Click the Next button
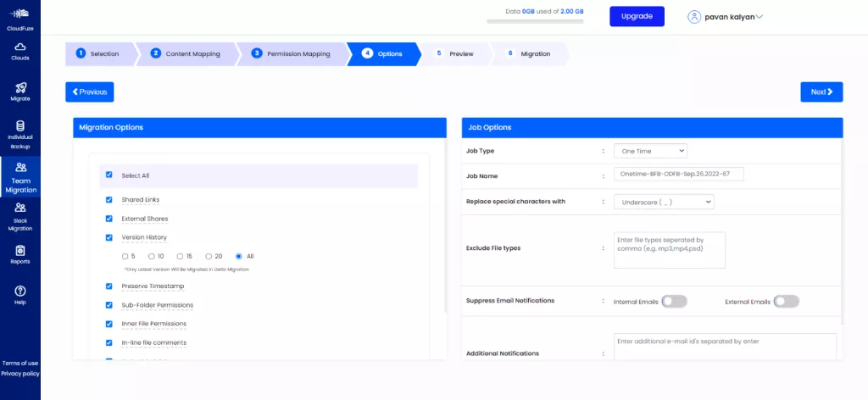868x400 pixels. coord(821,92)
